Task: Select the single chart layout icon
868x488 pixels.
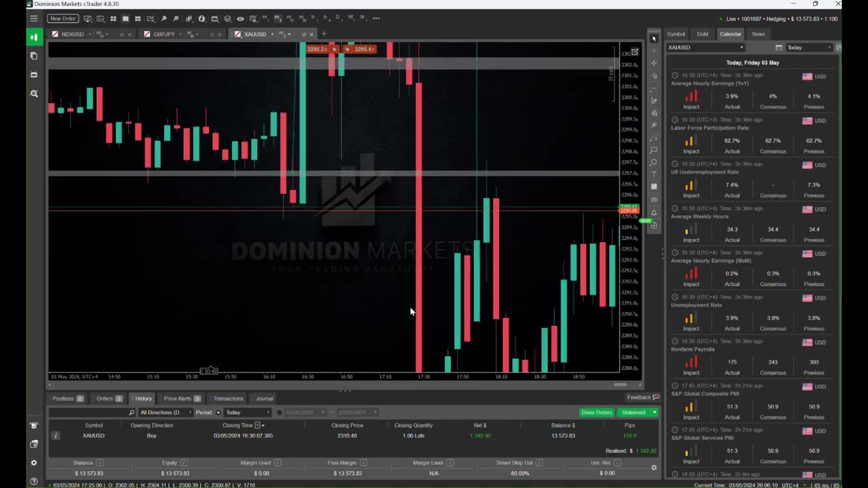Action: [x=125, y=18]
